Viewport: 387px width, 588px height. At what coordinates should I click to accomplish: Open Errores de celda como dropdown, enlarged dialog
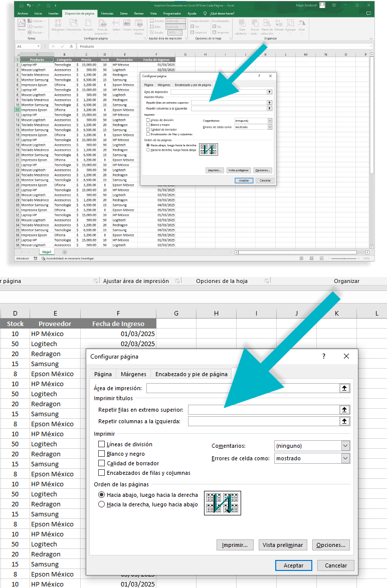tap(345, 458)
